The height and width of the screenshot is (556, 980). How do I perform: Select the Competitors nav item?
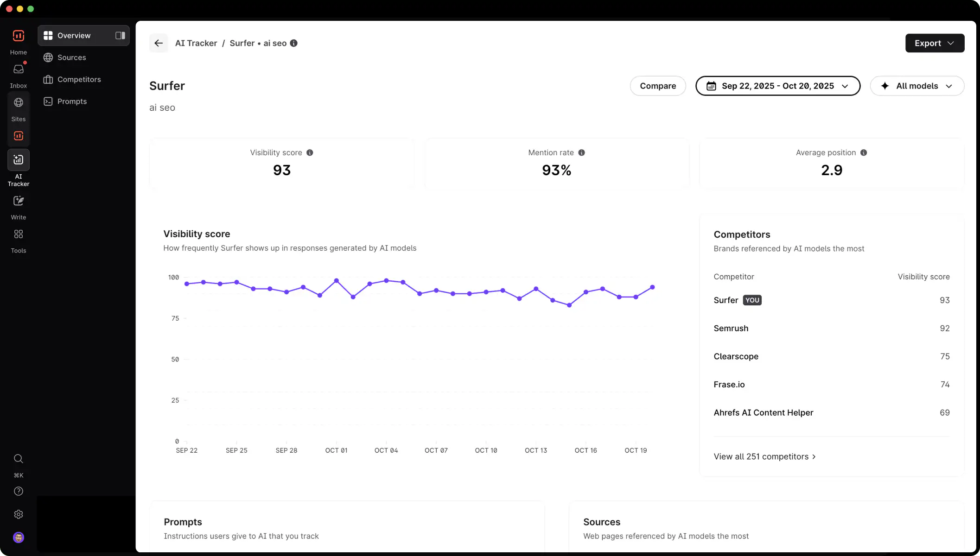click(x=79, y=79)
